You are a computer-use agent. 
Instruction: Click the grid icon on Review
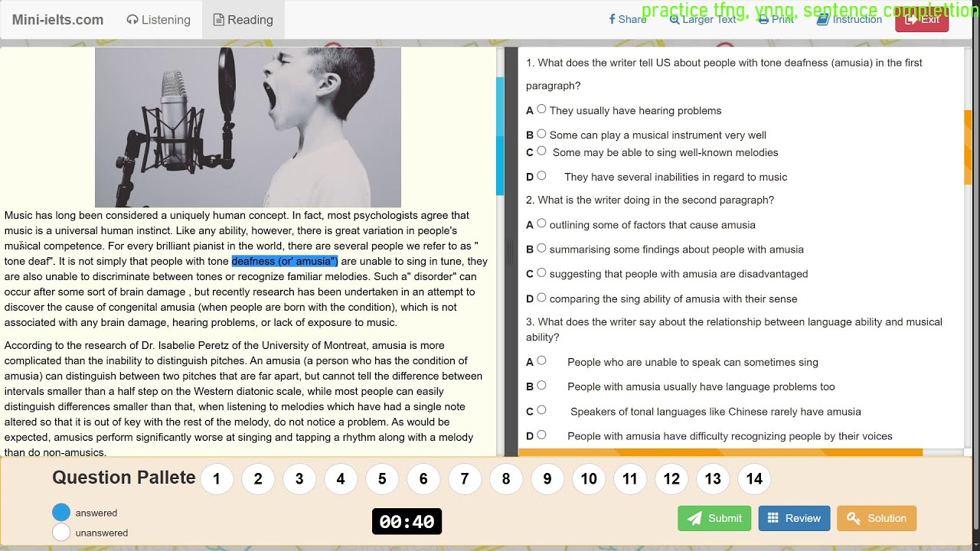click(x=773, y=518)
